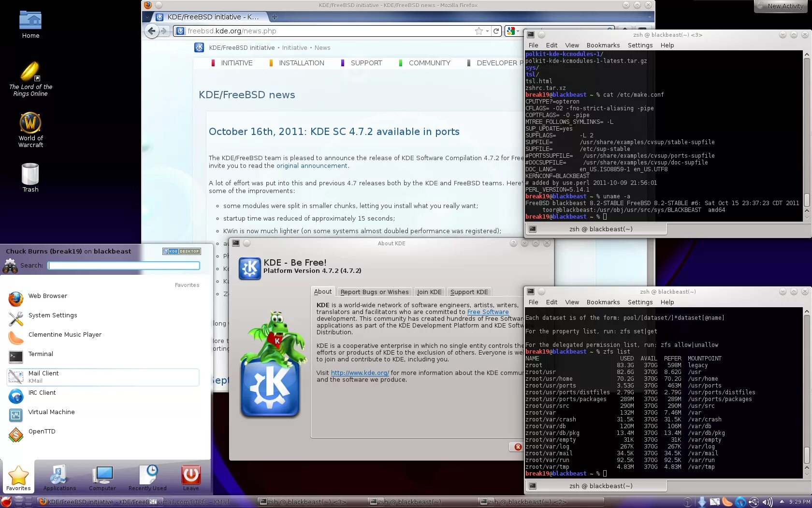Open the INITIATIVE navigation link
The width and height of the screenshot is (812, 508).
(x=237, y=63)
